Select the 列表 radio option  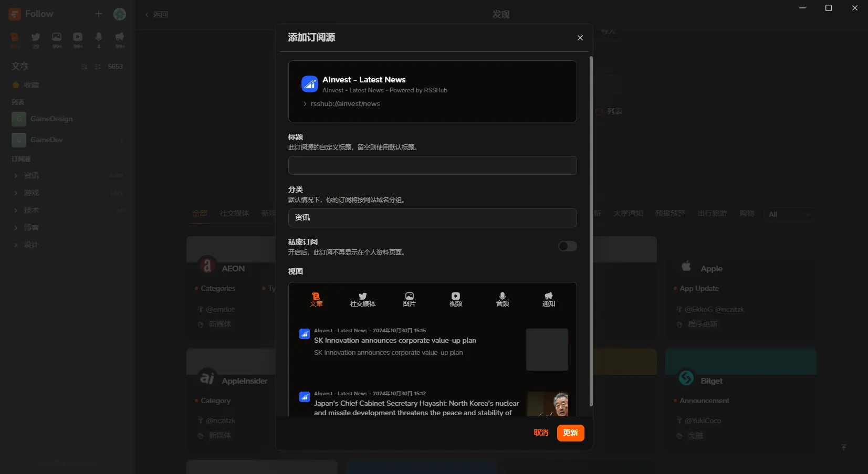599,111
